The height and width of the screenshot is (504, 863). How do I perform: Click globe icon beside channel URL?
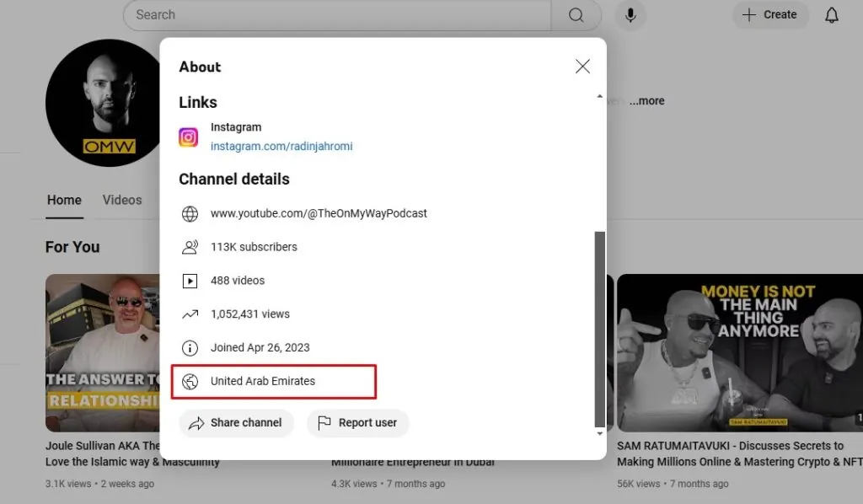point(190,213)
